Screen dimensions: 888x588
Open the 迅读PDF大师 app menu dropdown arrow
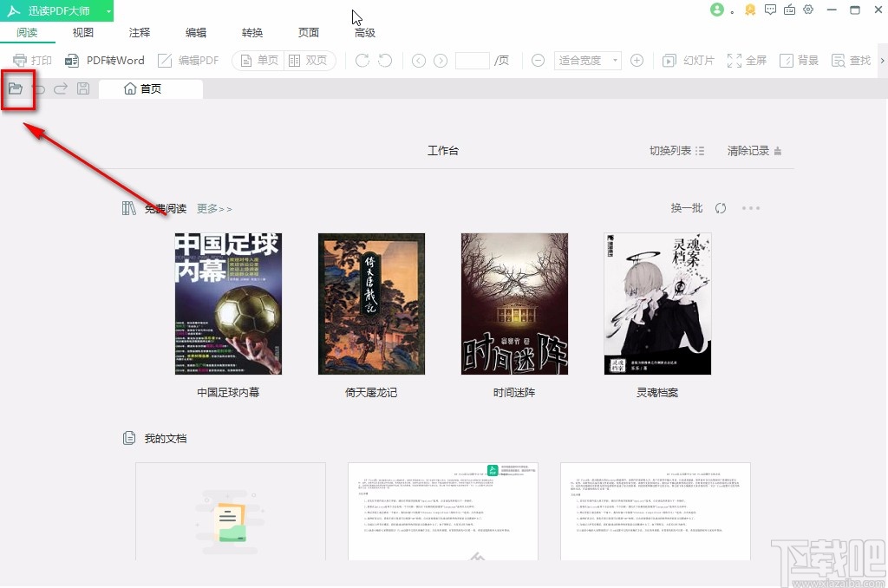click(x=108, y=11)
